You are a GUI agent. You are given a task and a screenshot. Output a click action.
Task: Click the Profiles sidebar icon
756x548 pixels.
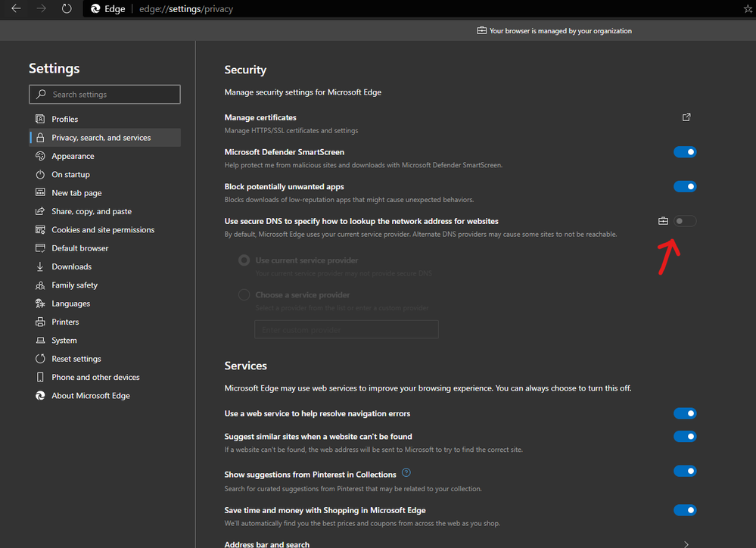[40, 119]
